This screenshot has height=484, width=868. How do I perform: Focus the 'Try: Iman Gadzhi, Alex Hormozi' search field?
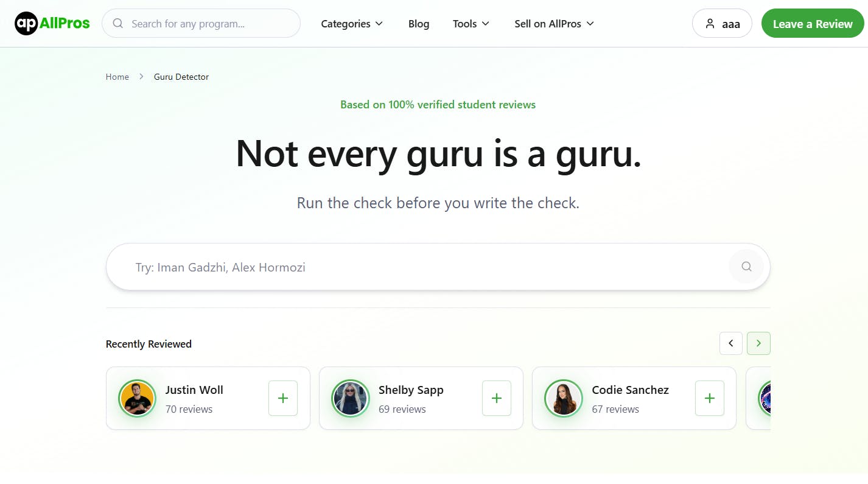click(x=438, y=267)
